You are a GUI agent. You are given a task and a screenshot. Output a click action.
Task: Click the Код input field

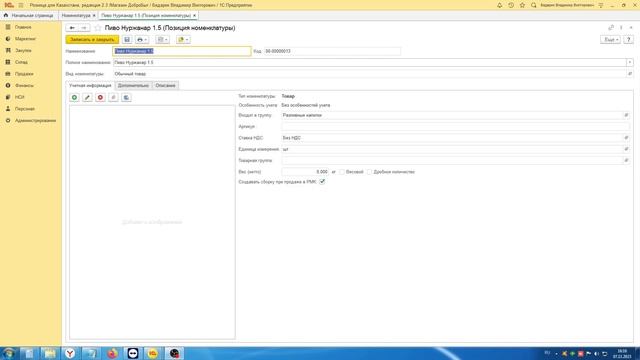(x=332, y=51)
